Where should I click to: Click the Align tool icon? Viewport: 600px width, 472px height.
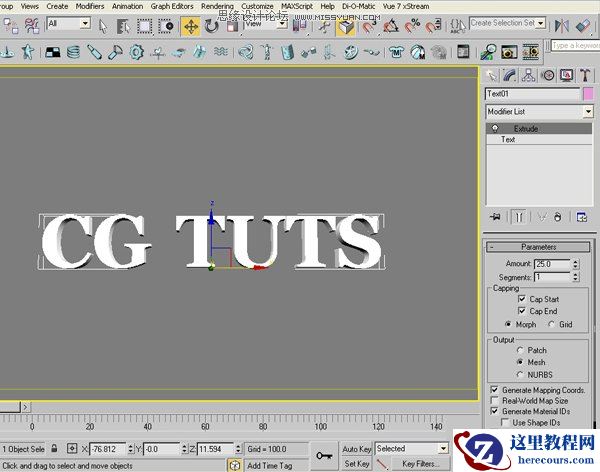coord(583,26)
